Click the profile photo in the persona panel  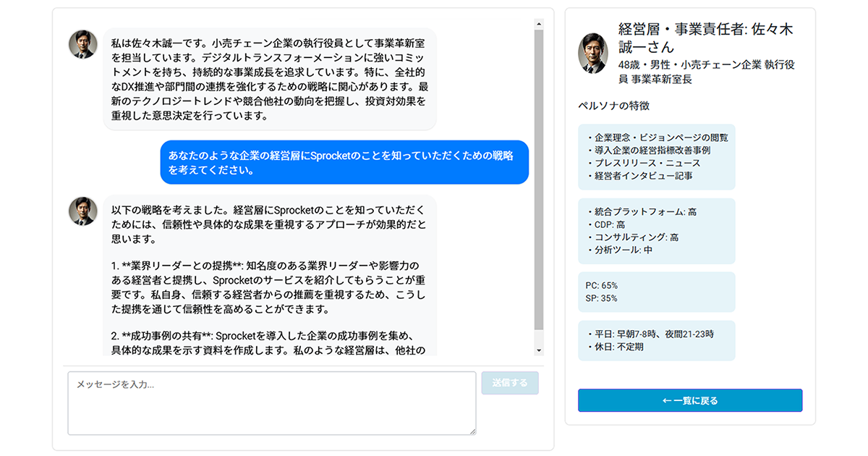pyautogui.click(x=593, y=53)
